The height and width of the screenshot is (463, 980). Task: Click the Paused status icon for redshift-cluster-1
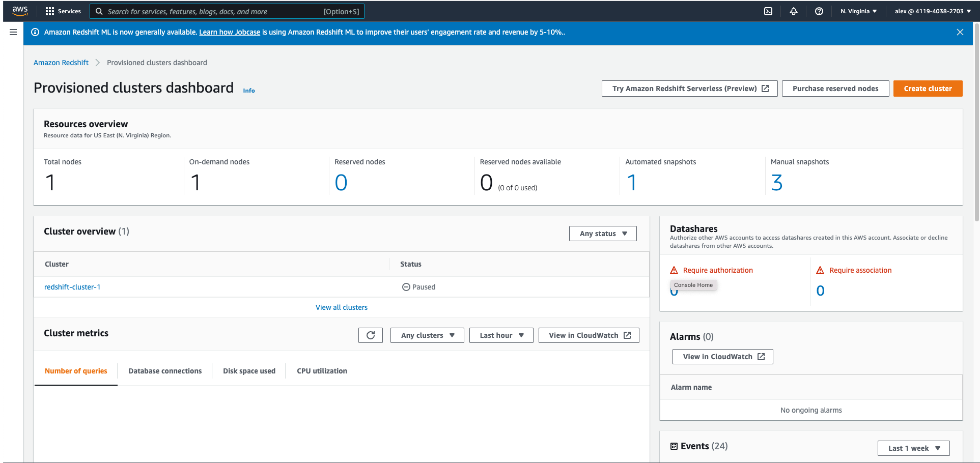[x=406, y=287]
